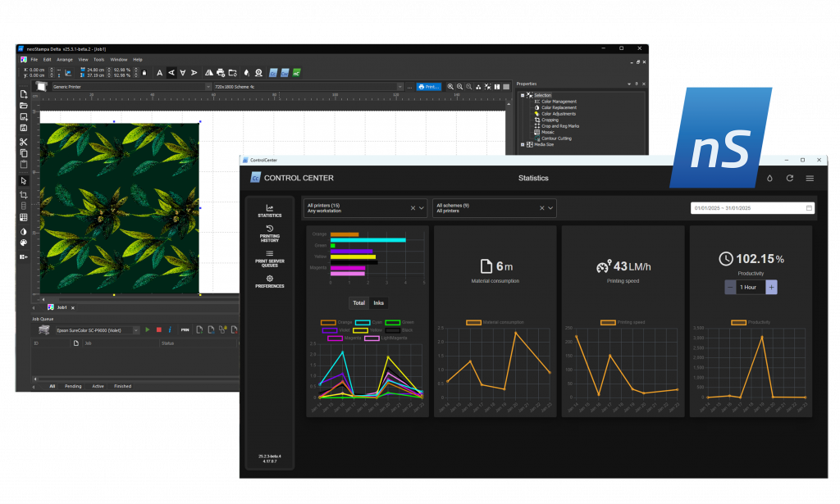This screenshot has width=840, height=504.
Task: Expand the All printers (15) dropdown
Action: (422, 208)
